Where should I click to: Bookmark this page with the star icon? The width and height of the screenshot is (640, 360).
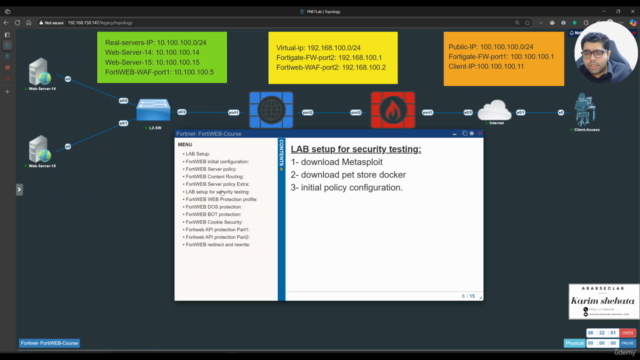pyautogui.click(x=527, y=23)
